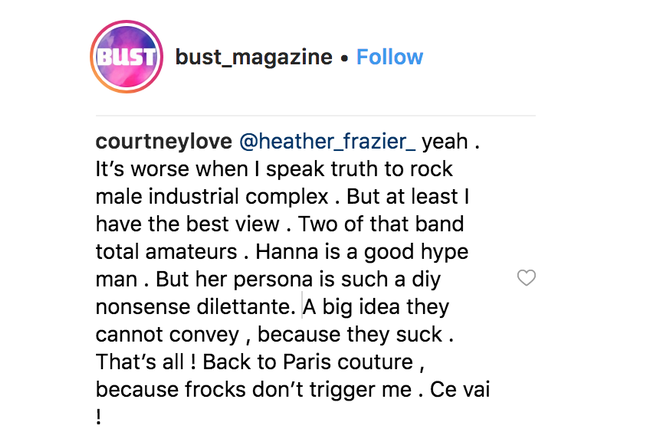Click the 'have the best view' text
646x432 pixels.
(187, 224)
